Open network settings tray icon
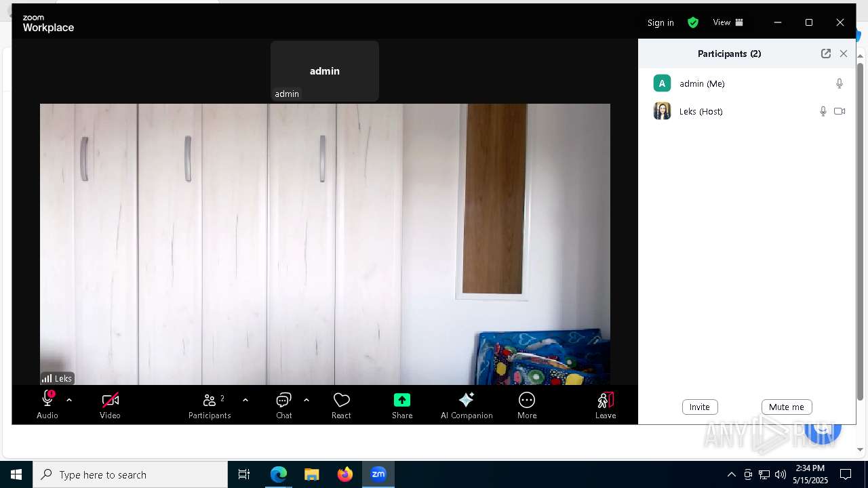The height and width of the screenshot is (488, 868). coord(764,474)
